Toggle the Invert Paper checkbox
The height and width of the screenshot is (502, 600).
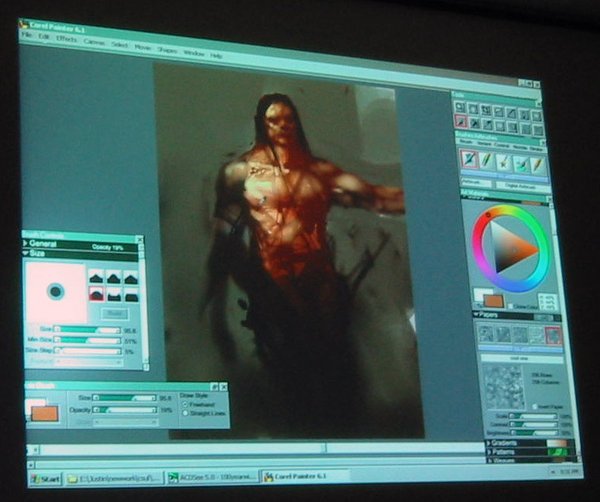535,406
